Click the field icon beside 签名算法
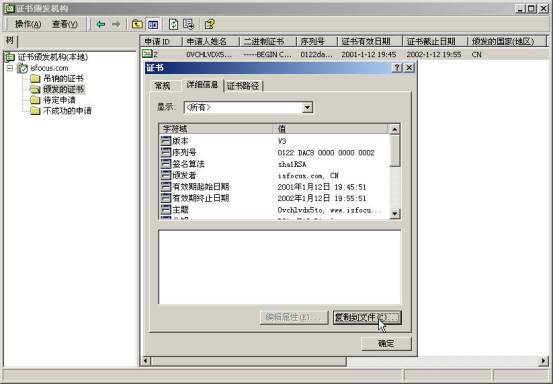 pyautogui.click(x=166, y=164)
